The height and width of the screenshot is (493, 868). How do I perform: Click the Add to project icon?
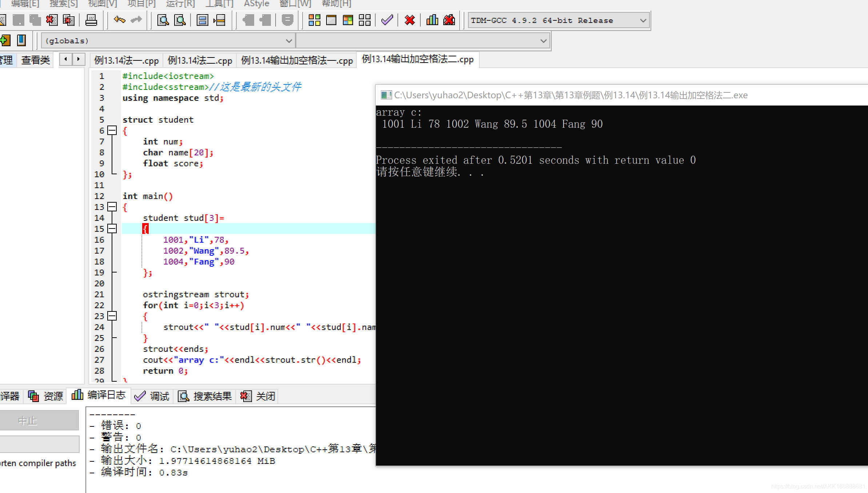[248, 20]
